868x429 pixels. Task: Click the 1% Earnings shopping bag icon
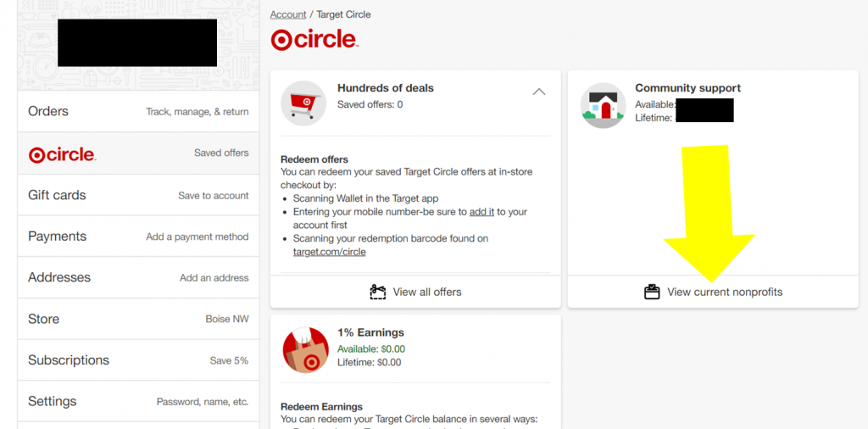(305, 350)
